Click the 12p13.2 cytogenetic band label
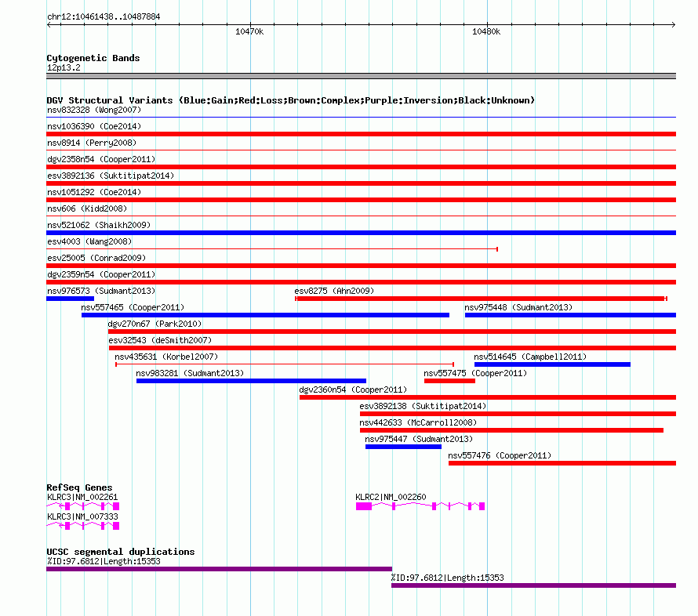 coord(64,67)
